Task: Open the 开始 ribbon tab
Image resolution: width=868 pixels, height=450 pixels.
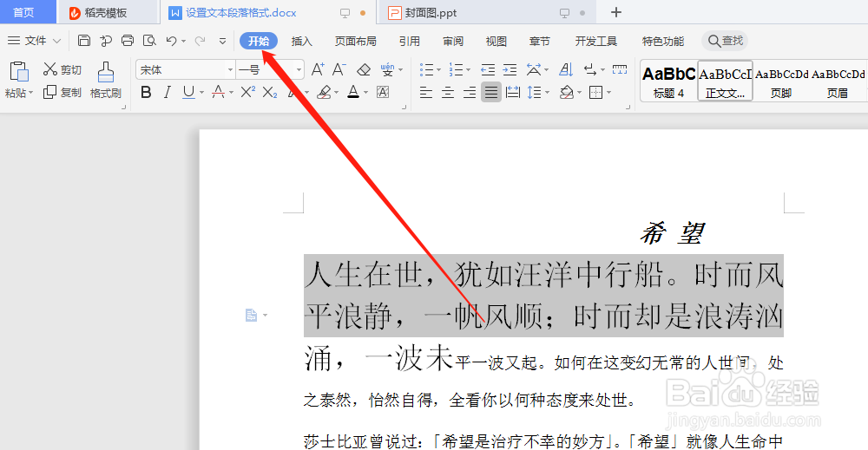Action: coord(259,41)
